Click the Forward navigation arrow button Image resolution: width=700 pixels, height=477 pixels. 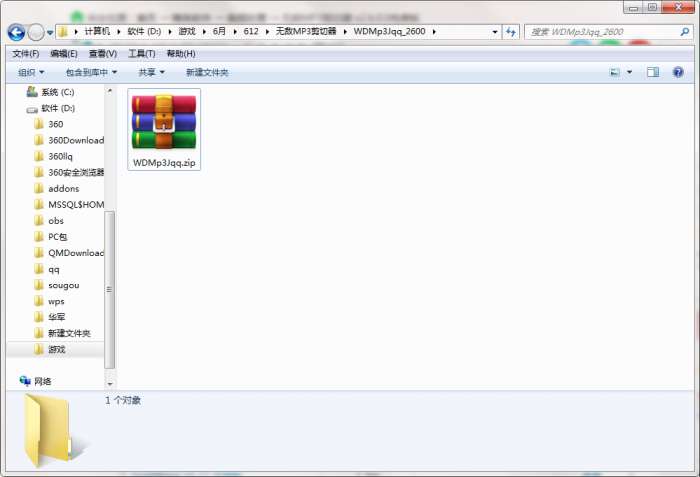[36, 32]
